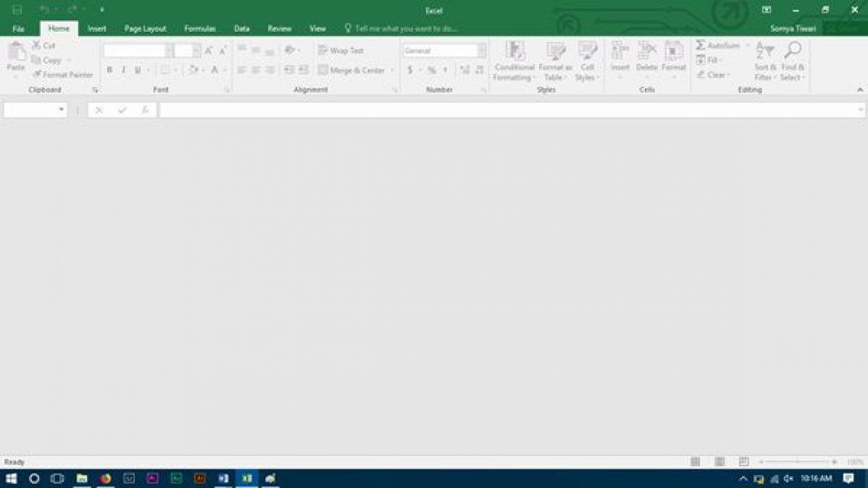Click the Insert function fx icon
868x488 pixels.
pos(144,110)
